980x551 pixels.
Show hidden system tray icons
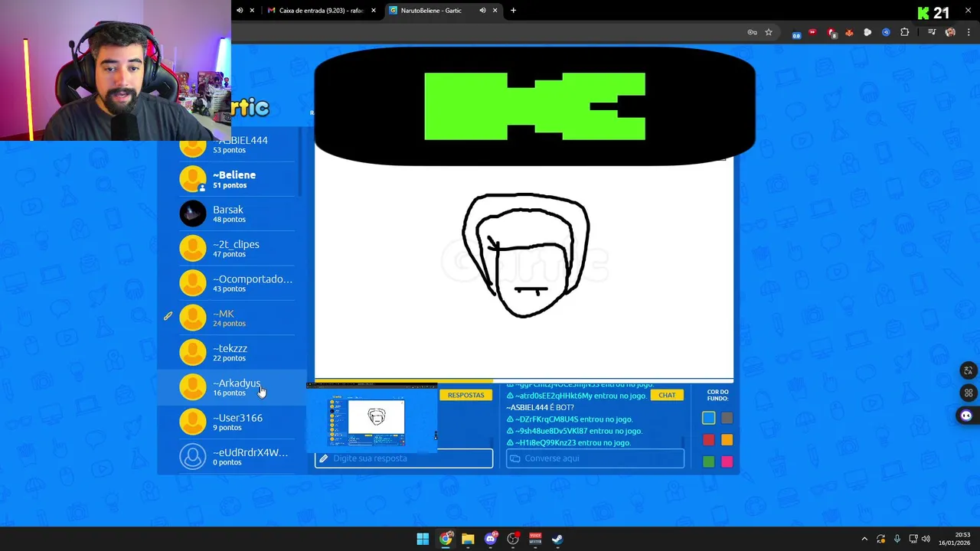point(864,539)
